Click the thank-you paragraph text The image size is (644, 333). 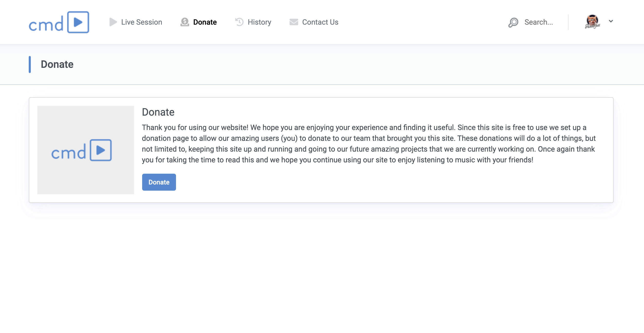[x=368, y=144]
